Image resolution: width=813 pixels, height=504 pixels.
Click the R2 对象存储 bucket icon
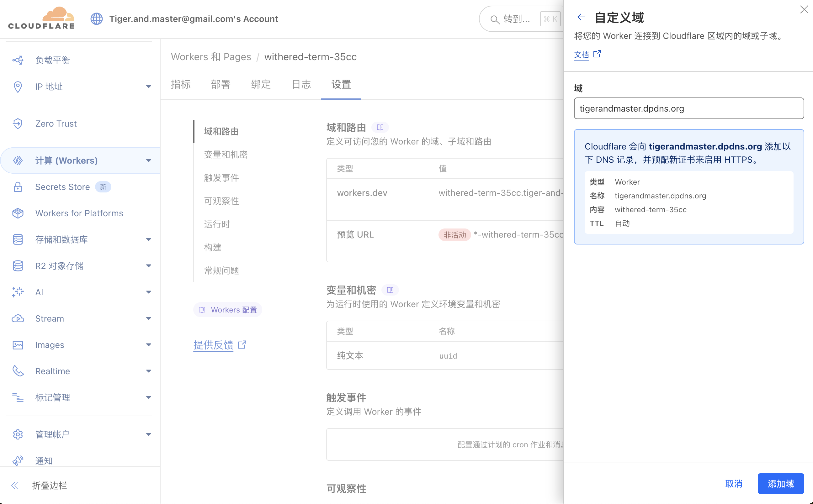[x=18, y=266]
